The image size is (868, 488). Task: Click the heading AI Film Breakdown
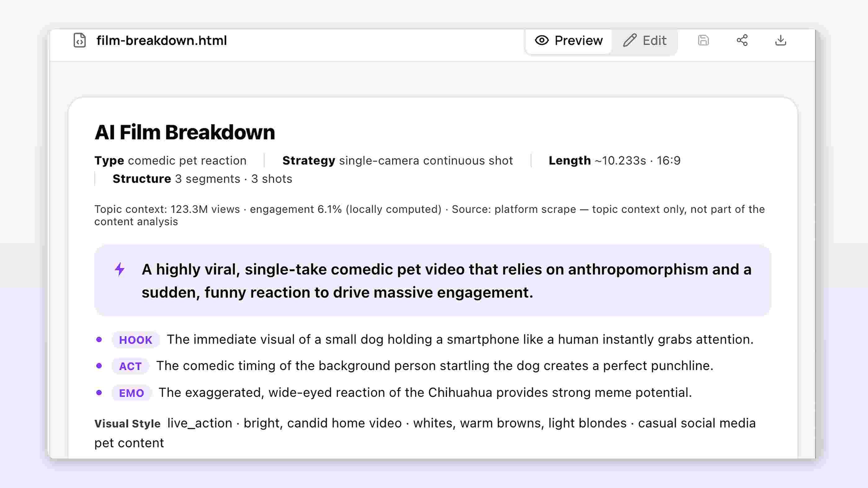(185, 132)
